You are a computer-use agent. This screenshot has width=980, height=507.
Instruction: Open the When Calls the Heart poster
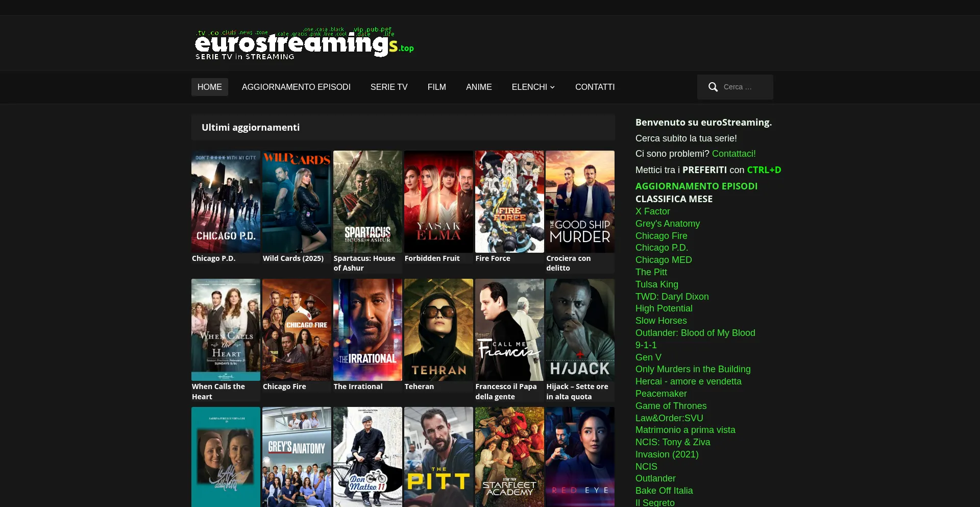pyautogui.click(x=226, y=330)
